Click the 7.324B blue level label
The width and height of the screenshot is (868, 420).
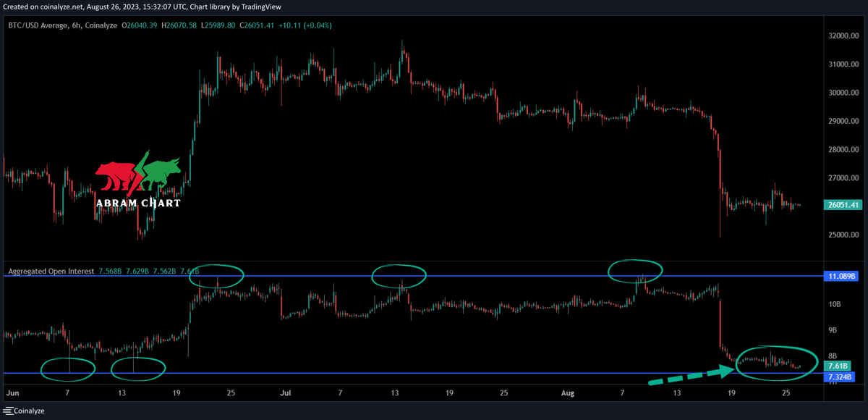pyautogui.click(x=840, y=377)
